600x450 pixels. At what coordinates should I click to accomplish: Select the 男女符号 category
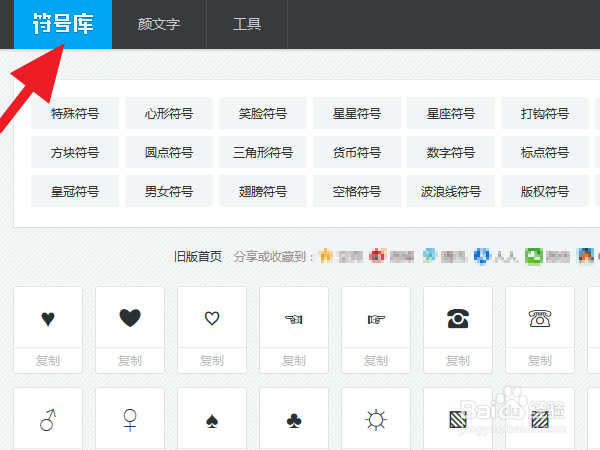point(169,191)
